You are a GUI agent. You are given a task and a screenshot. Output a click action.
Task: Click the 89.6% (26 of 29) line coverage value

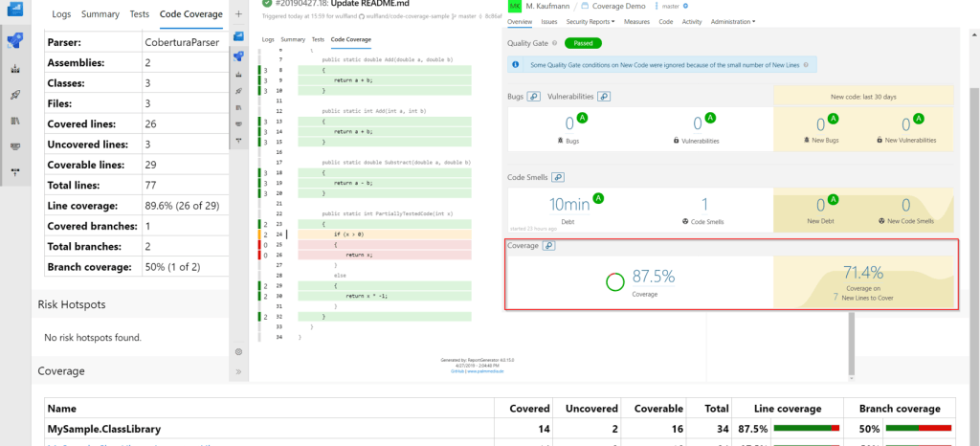182,206
